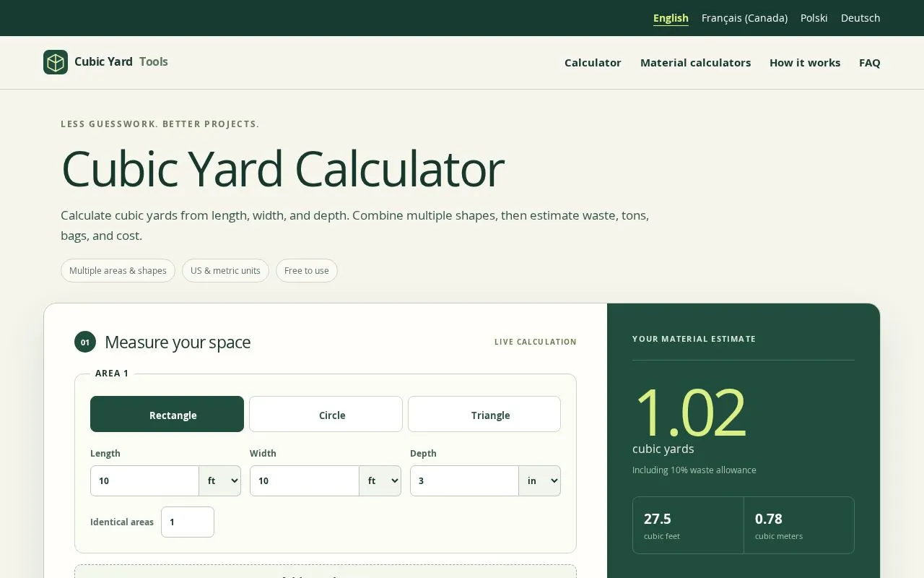The image size is (924, 578).
Task: Click the 'Cubic Yard Calculator' page title
Action: [283, 168]
